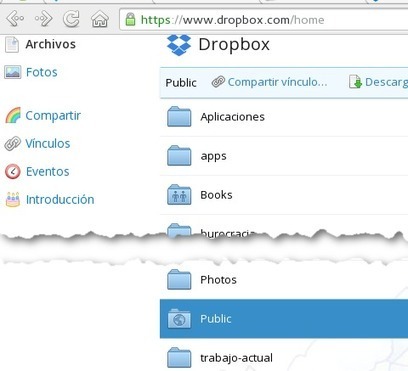Open the Archivos section
The height and width of the screenshot is (371, 408).
point(51,44)
